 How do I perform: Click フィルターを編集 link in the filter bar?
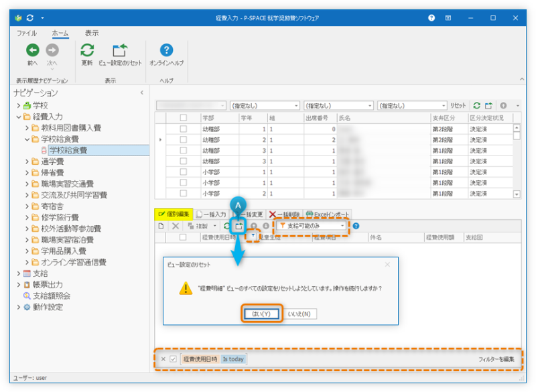point(496,359)
